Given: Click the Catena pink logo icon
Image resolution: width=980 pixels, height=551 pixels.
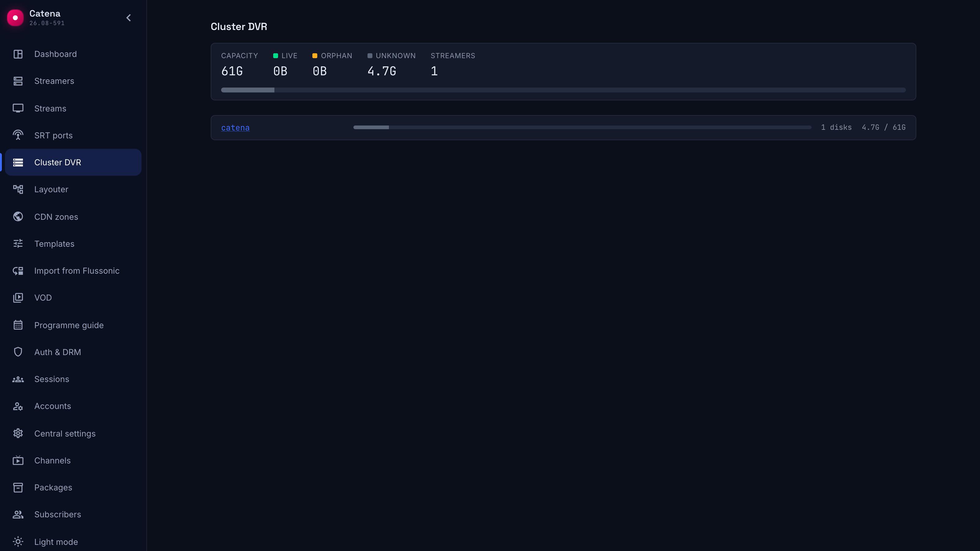Looking at the screenshot, I should [x=15, y=17].
